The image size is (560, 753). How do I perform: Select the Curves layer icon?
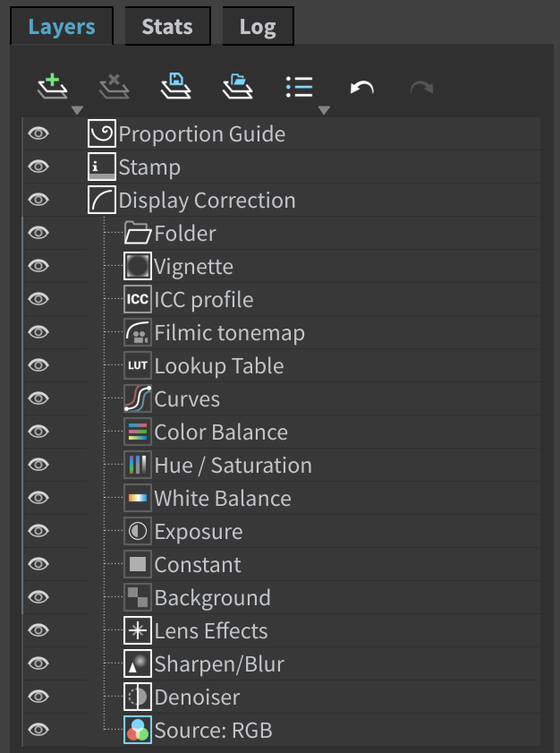(x=138, y=398)
